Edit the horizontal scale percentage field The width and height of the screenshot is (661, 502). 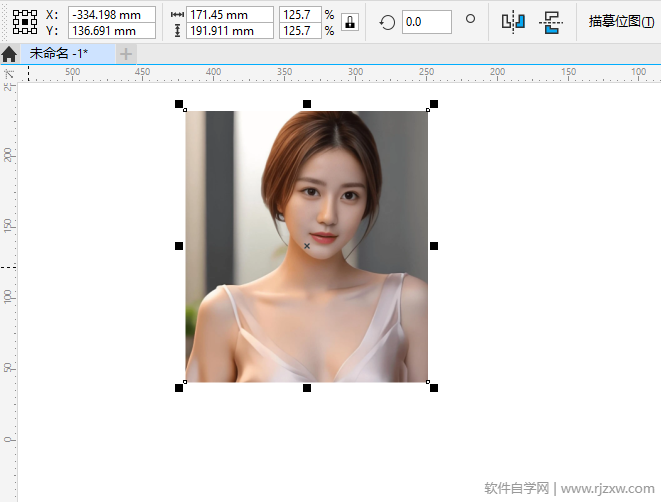pyautogui.click(x=300, y=15)
